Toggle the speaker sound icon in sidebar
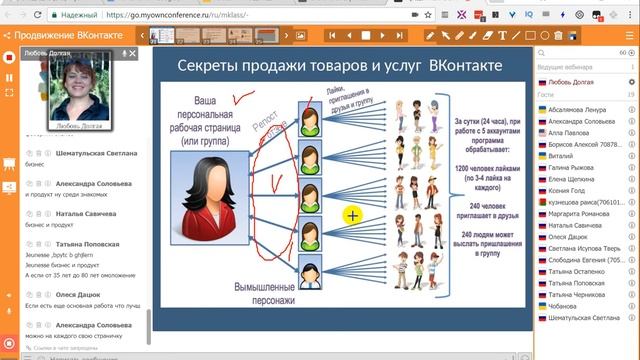640x360 pixels. tap(9, 295)
